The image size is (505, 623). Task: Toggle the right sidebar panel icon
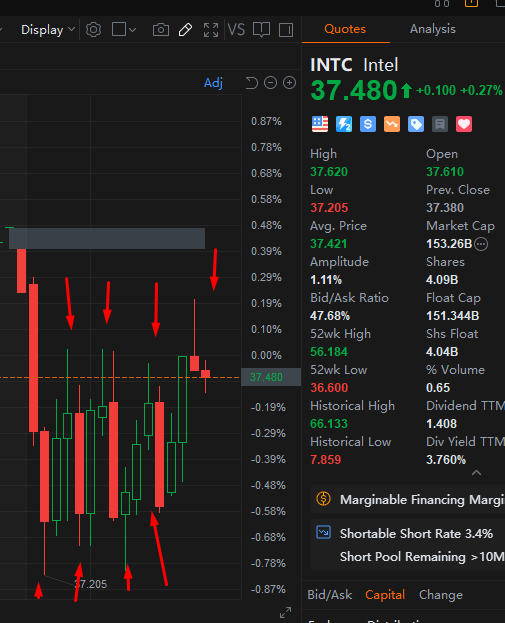tap(286, 30)
